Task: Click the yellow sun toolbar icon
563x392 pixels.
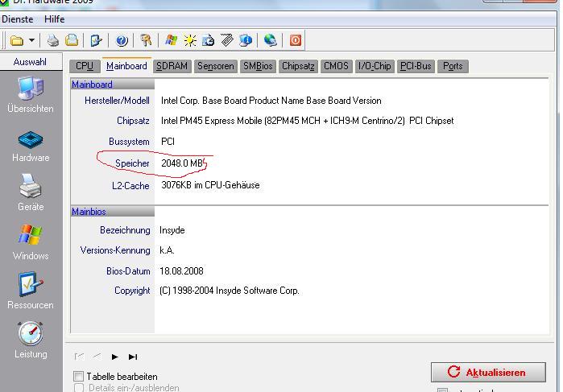Action: coord(190,40)
